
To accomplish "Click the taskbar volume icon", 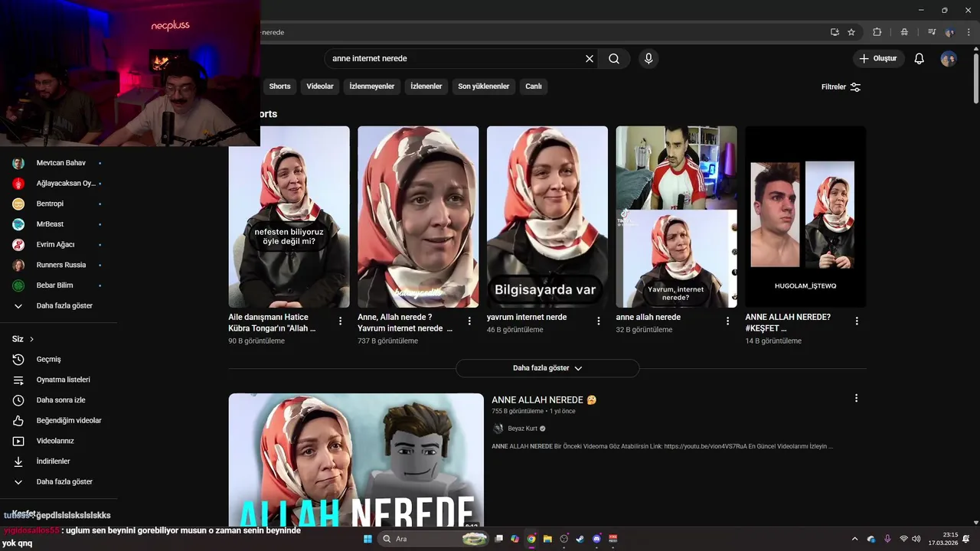I will tap(916, 539).
